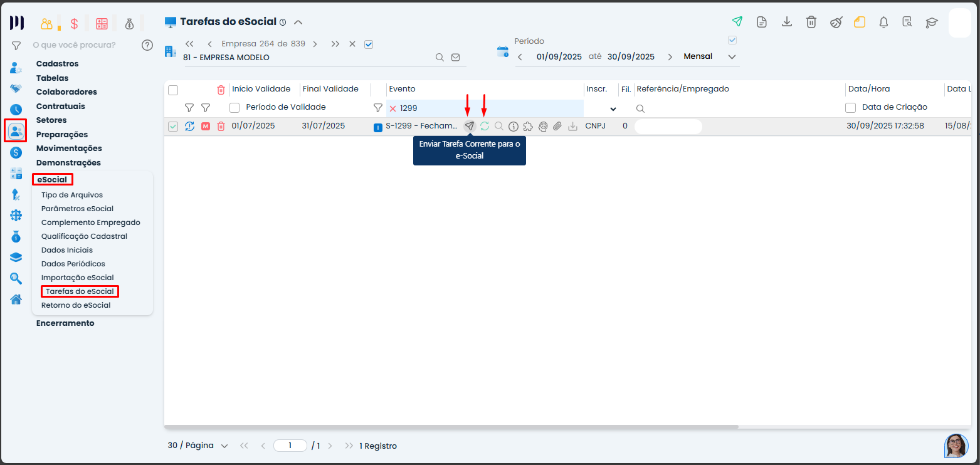Click the X button beside company navigation
Viewport: 980px width, 465px height.
point(352,44)
